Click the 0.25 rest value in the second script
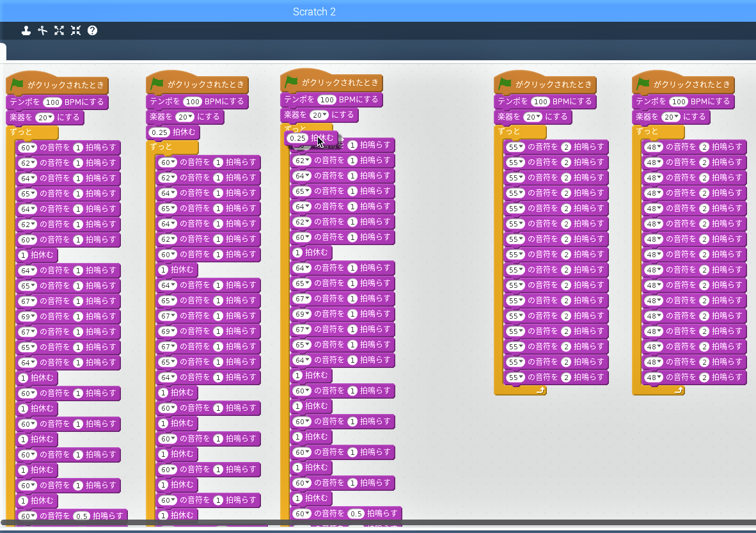The image size is (756, 533). click(x=158, y=132)
